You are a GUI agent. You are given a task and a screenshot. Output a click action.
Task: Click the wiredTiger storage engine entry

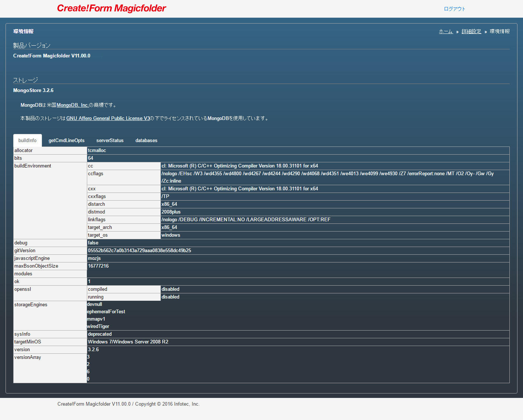point(98,327)
